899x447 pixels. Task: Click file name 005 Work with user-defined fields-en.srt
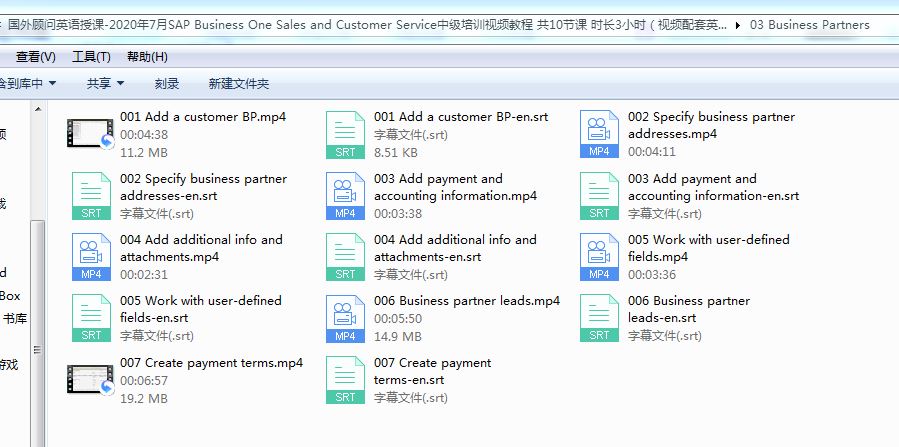pyautogui.click(x=201, y=309)
